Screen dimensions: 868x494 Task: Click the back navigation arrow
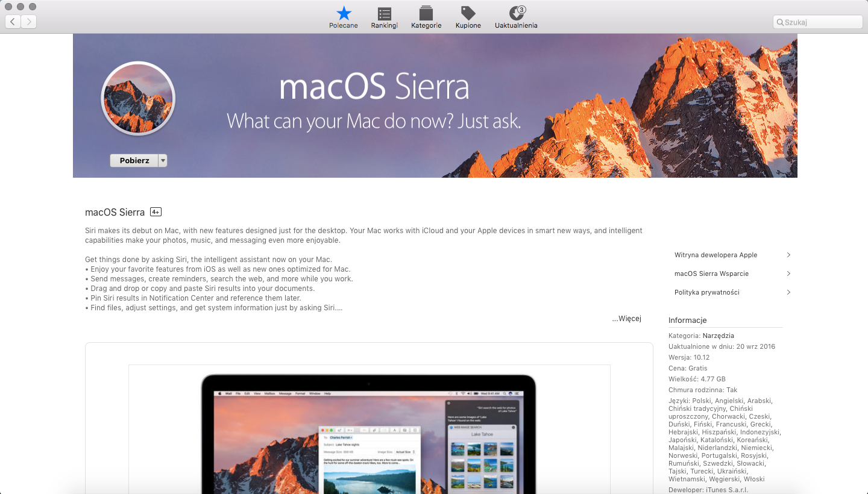(13, 22)
